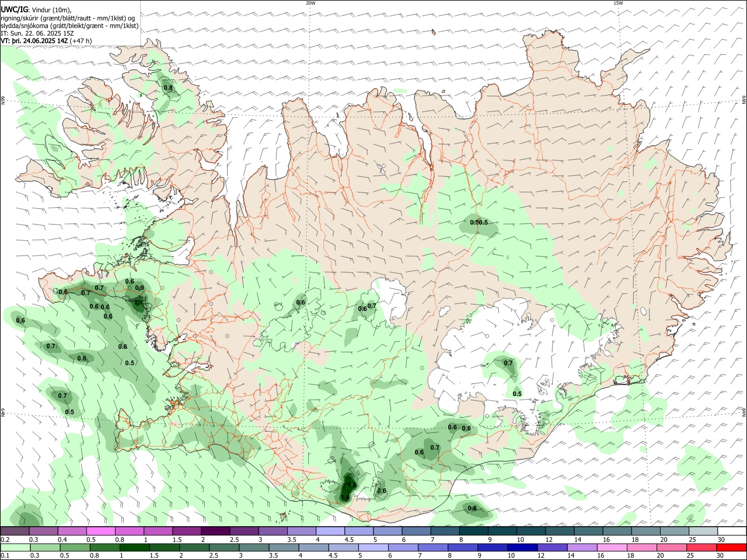Click the '0.8' value offshore south of Iceland

[472, 508]
